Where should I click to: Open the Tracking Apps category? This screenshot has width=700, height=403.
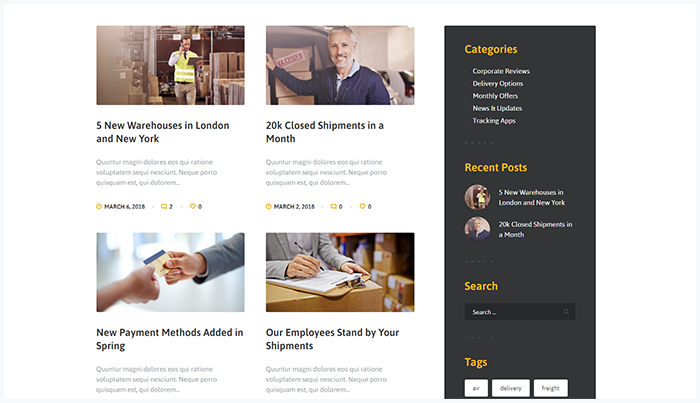point(494,121)
